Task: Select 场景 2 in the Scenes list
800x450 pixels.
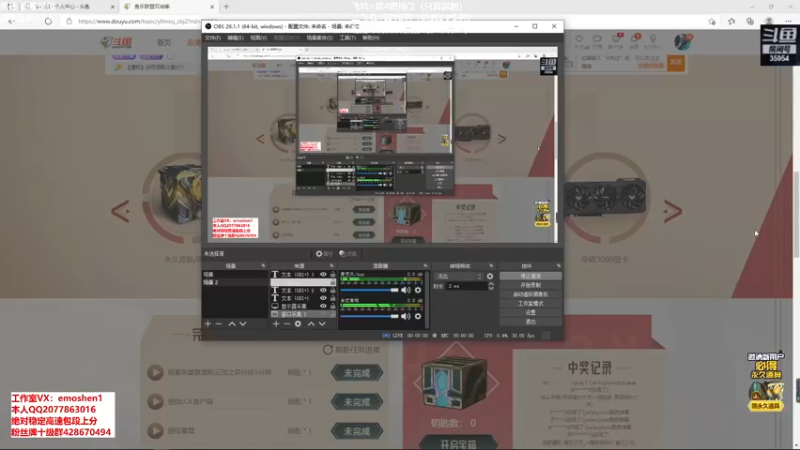Action: point(235,282)
